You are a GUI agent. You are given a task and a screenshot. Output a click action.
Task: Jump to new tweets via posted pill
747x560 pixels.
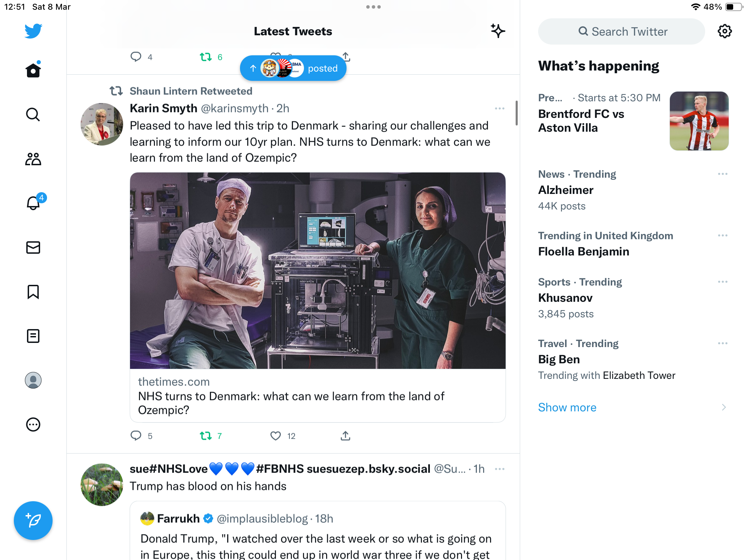click(x=293, y=68)
